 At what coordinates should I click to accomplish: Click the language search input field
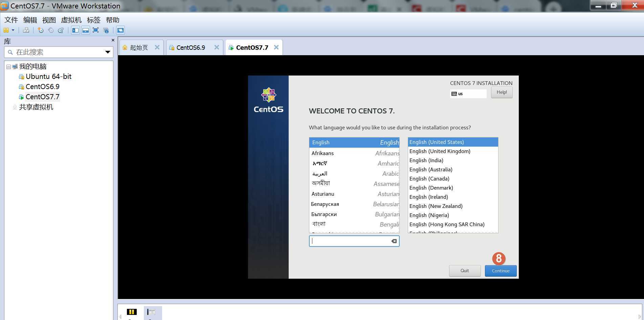click(x=350, y=241)
